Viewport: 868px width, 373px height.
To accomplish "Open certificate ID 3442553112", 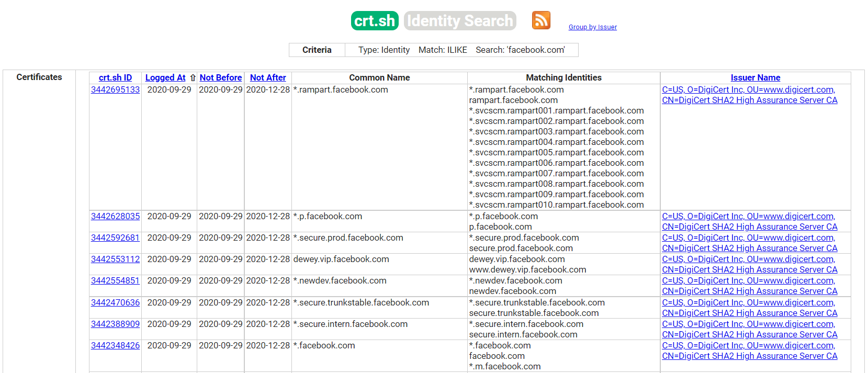I will [116, 259].
